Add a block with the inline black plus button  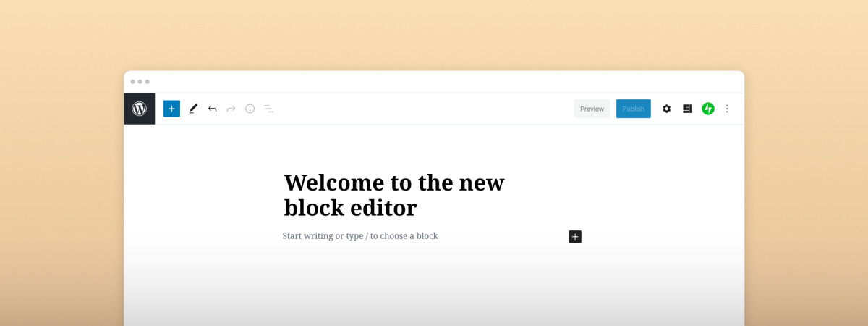575,236
